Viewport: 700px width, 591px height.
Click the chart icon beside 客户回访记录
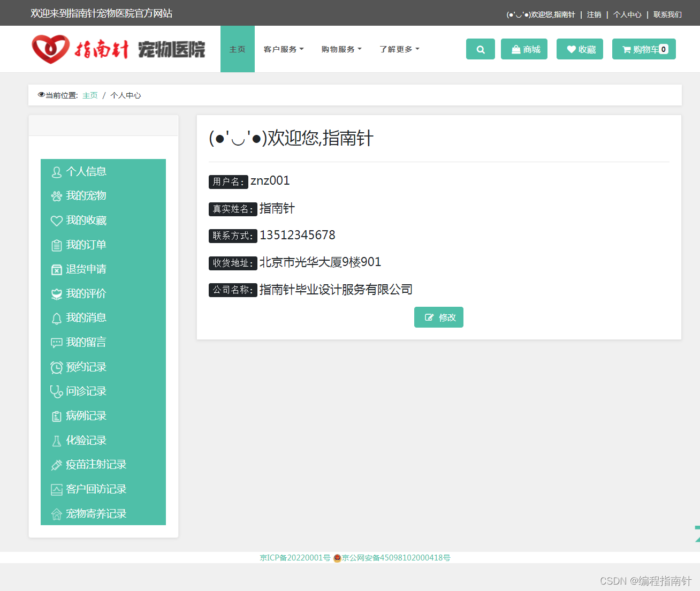pyautogui.click(x=57, y=489)
